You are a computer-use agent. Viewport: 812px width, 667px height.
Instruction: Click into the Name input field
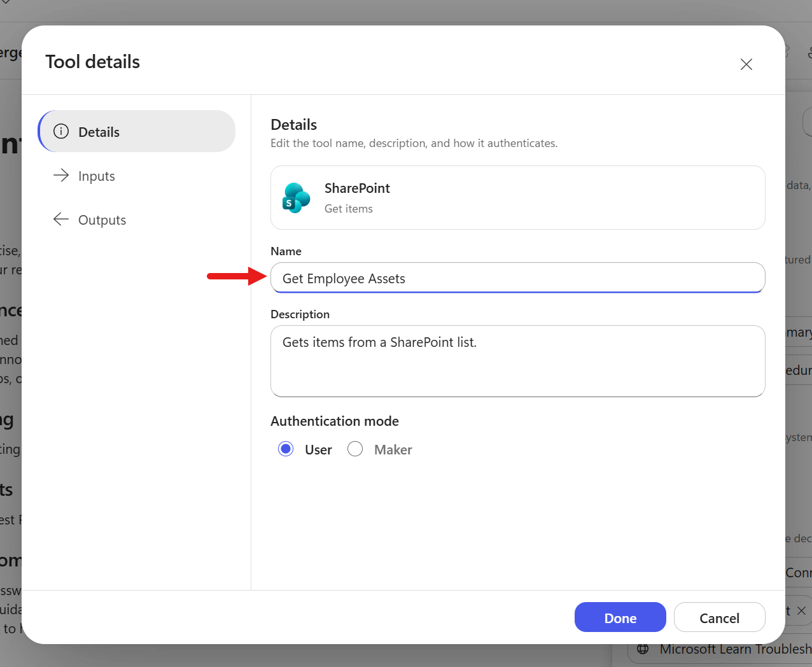[x=518, y=278]
